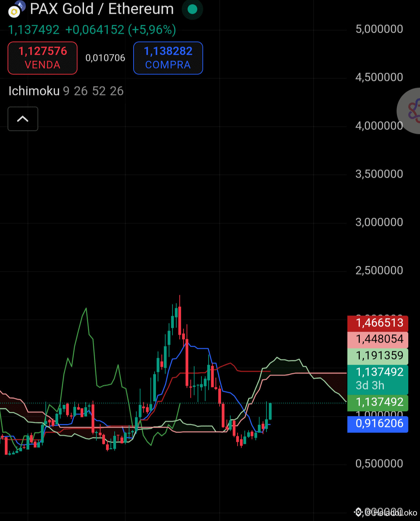Tap the last price change +0,064152 (+5,96%) text
Image resolution: width=420 pixels, height=521 pixels.
[x=120, y=30]
